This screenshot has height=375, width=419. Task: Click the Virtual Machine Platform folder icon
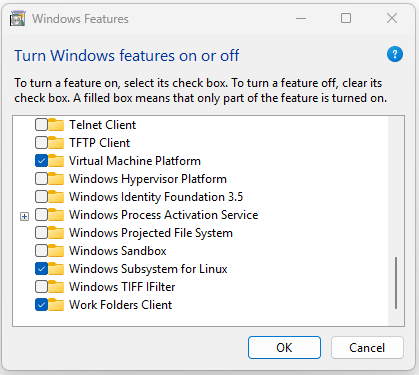(x=56, y=161)
